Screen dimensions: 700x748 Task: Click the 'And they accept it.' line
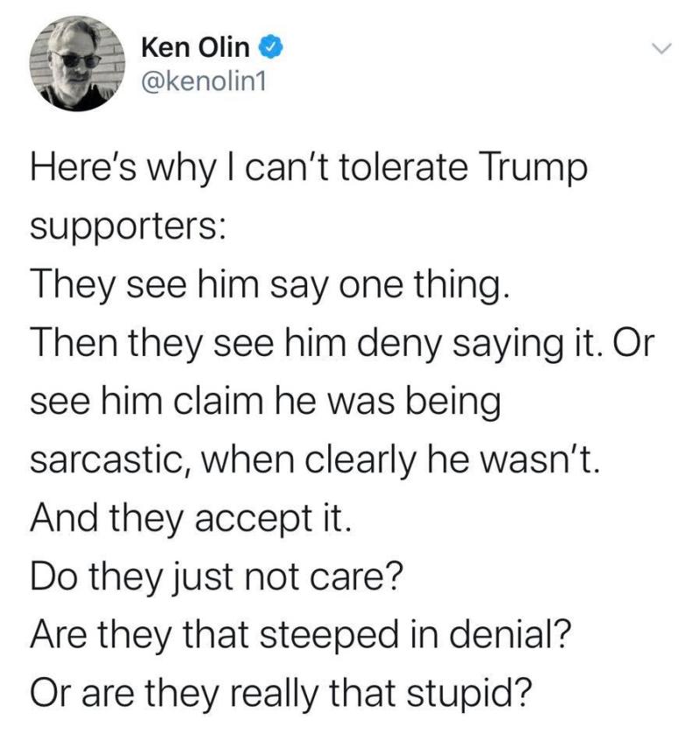pos(191,519)
